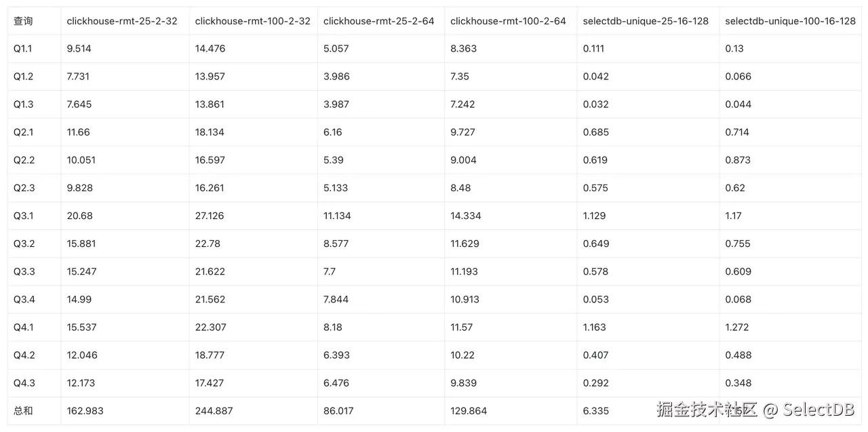
Task: Click the Q4.3 row label
Action: 24,382
